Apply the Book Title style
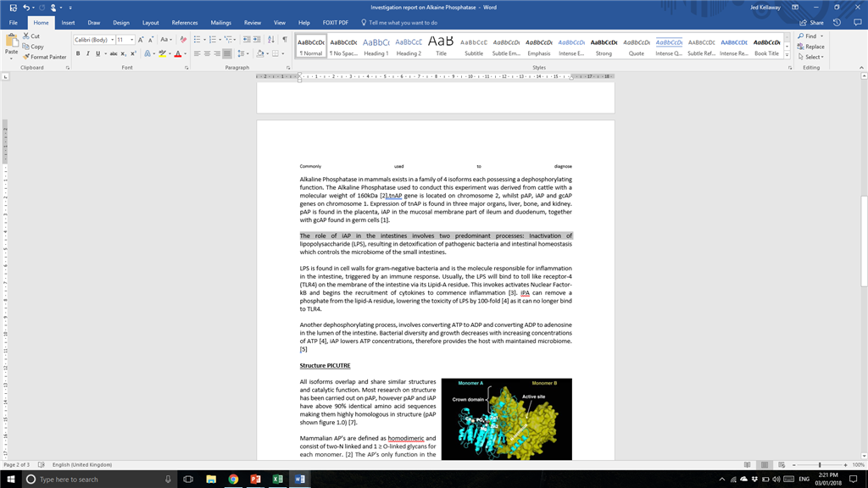Image resolution: width=868 pixels, height=488 pixels. coord(766,47)
